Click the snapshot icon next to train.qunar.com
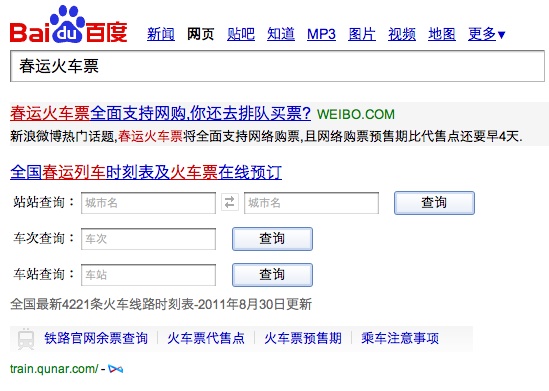This screenshot has width=549, height=391. [116, 369]
